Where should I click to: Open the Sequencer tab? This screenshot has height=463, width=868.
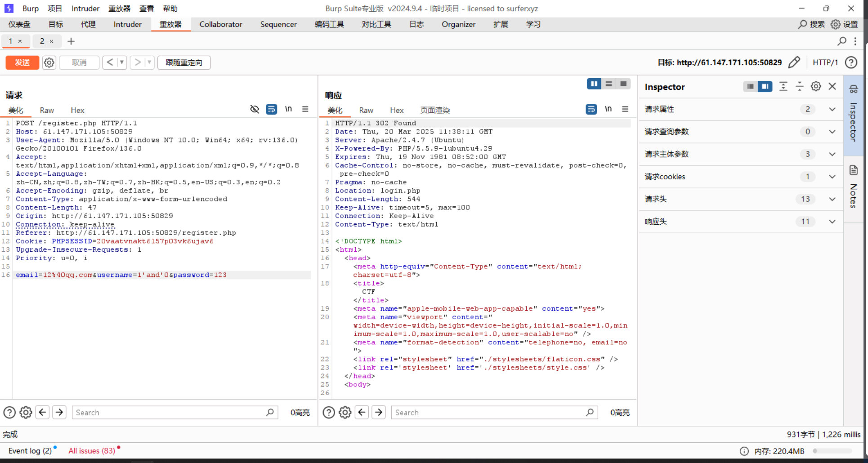coord(278,24)
